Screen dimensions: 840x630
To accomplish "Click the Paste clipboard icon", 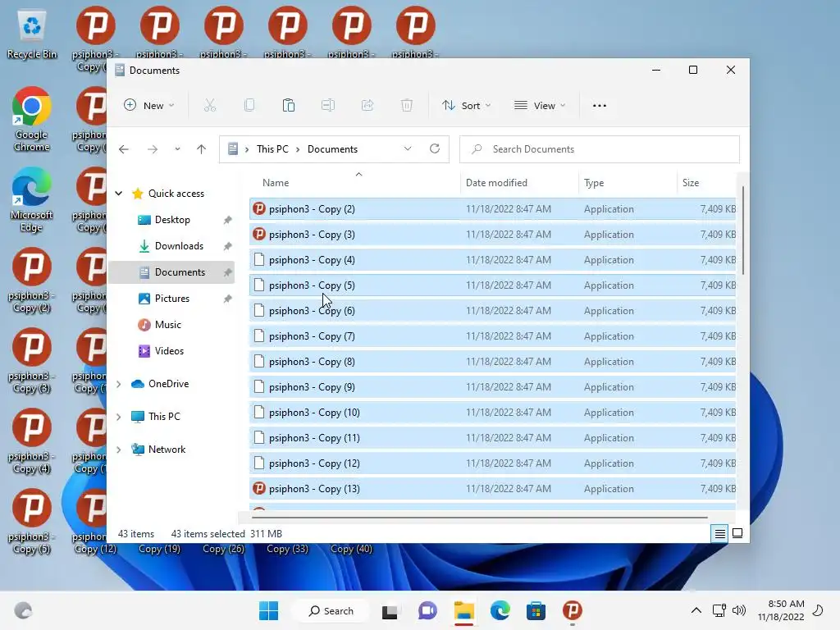I will pyautogui.click(x=288, y=106).
